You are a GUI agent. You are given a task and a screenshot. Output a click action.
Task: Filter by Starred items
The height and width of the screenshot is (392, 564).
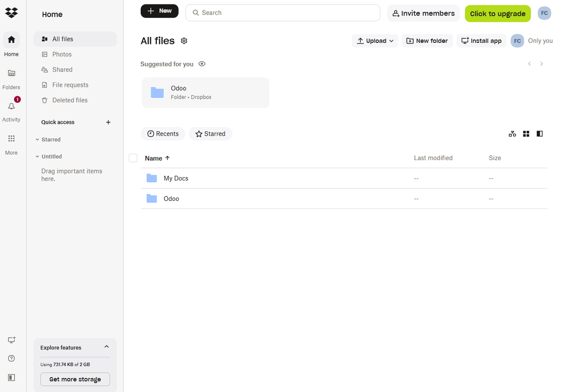pyautogui.click(x=211, y=134)
